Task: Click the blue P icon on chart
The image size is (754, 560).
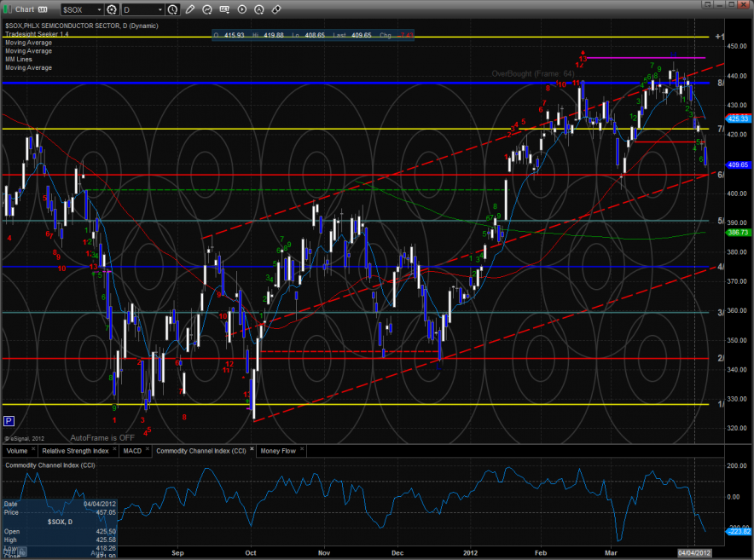Action: point(9,420)
